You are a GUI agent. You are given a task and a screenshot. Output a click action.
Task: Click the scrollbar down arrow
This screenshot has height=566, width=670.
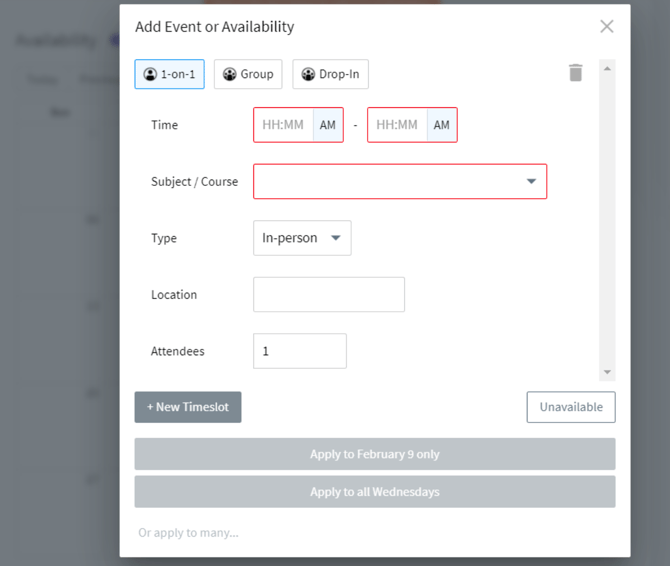coord(607,372)
